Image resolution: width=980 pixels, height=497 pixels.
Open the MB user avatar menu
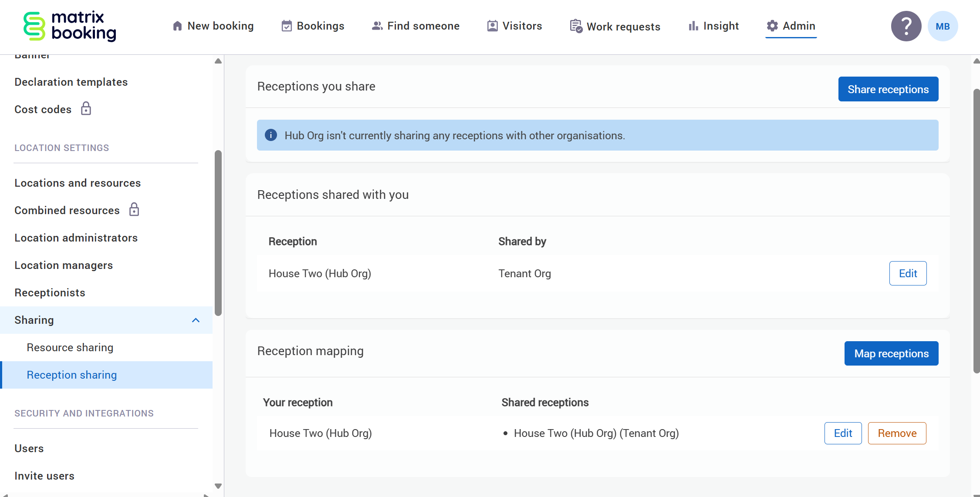click(x=943, y=26)
